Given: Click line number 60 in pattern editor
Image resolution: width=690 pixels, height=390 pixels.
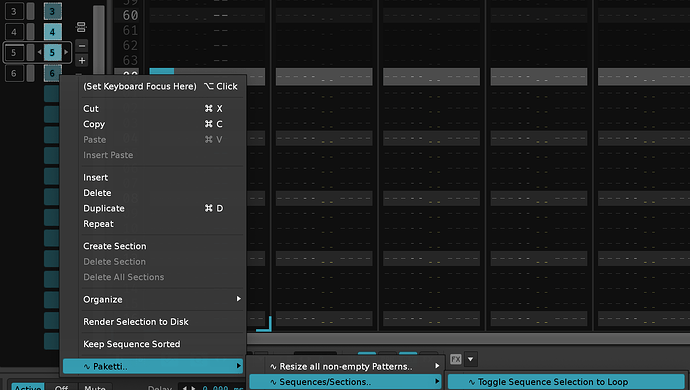Looking at the screenshot, I should [x=130, y=15].
